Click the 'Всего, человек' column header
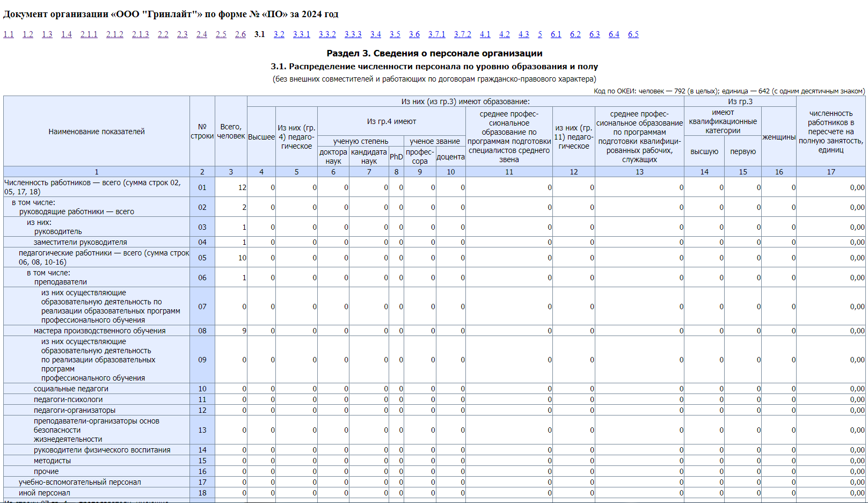The height and width of the screenshot is (503, 868). pos(231,132)
